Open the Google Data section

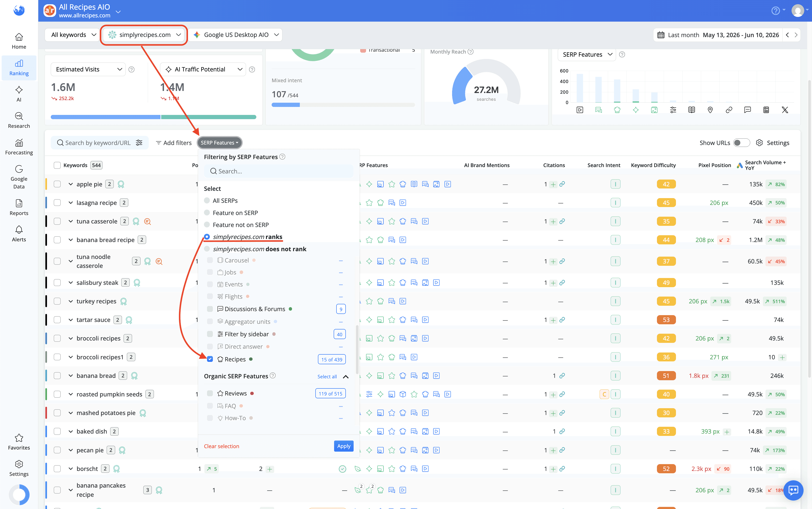coord(19,177)
